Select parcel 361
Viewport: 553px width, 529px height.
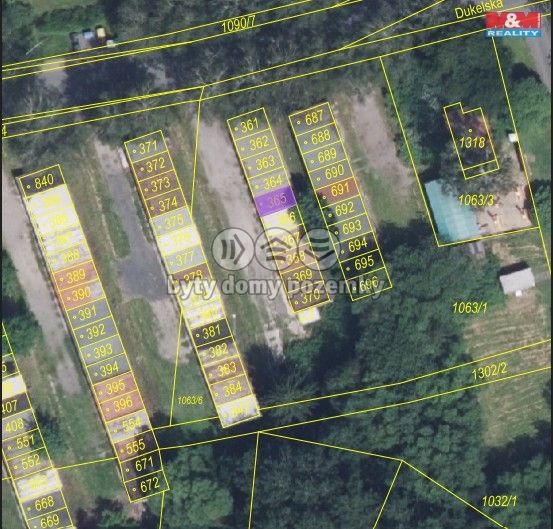tap(248, 124)
